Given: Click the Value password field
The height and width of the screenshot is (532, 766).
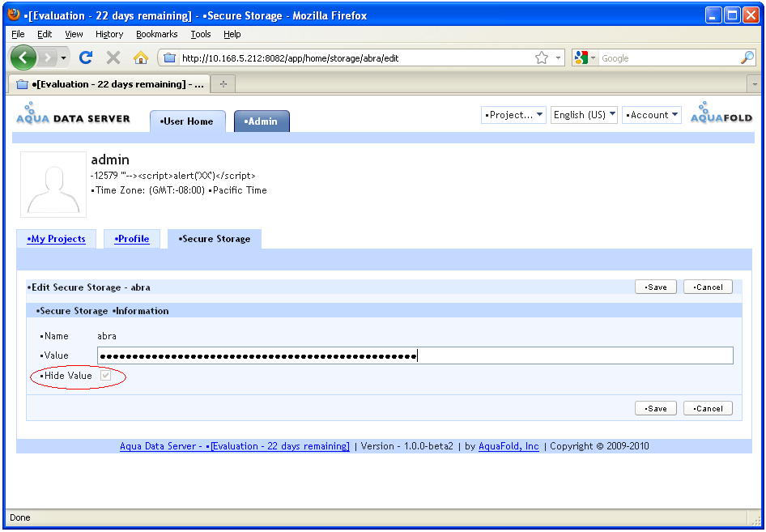Looking at the screenshot, I should pyautogui.click(x=415, y=355).
